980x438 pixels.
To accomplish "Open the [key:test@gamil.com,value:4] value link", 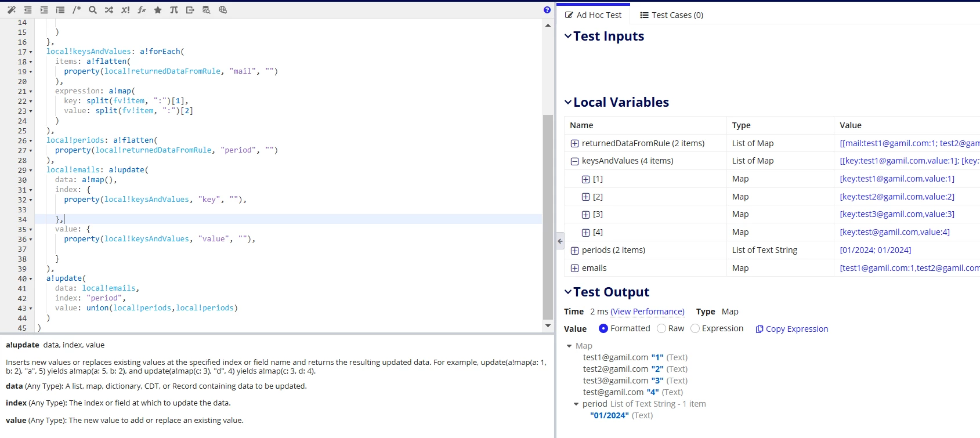I will 895,232.
